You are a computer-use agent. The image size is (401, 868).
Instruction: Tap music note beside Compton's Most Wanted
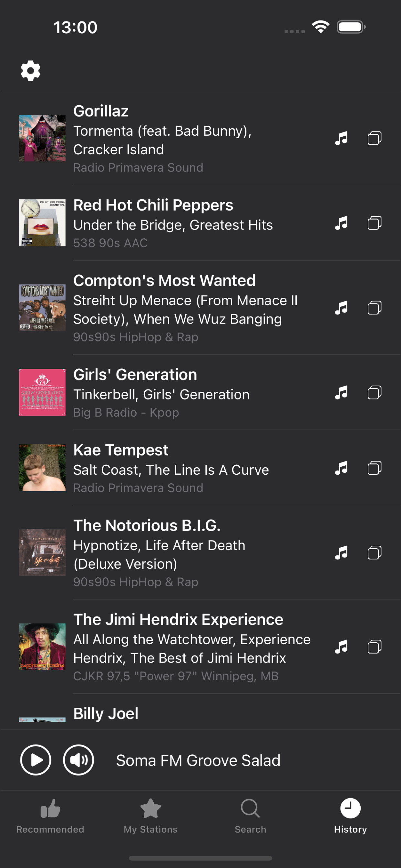point(341,308)
